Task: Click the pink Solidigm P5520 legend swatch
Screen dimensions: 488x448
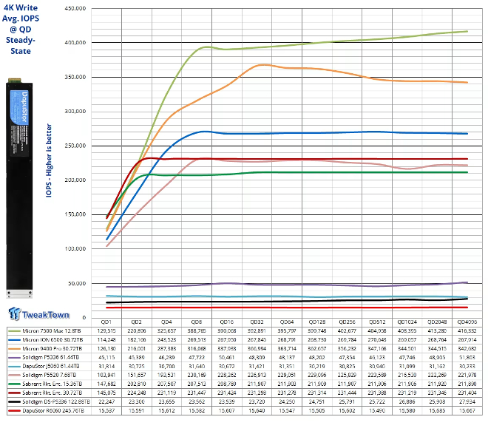Action: pyautogui.click(x=14, y=376)
